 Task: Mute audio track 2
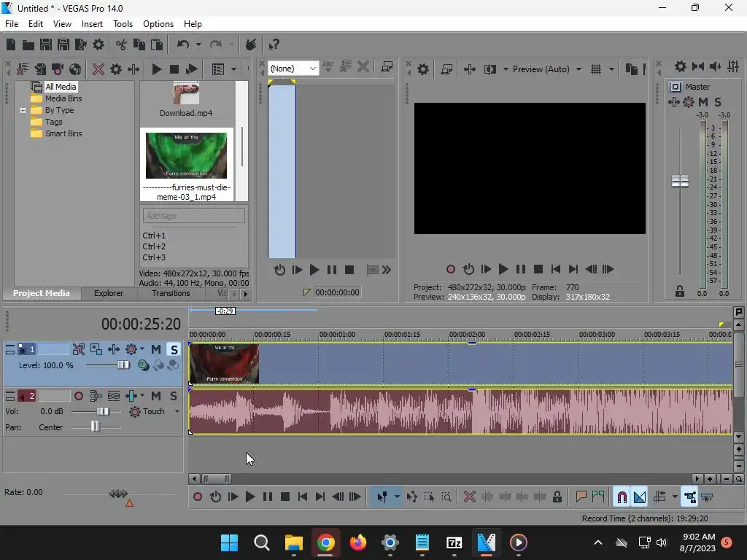(x=156, y=396)
